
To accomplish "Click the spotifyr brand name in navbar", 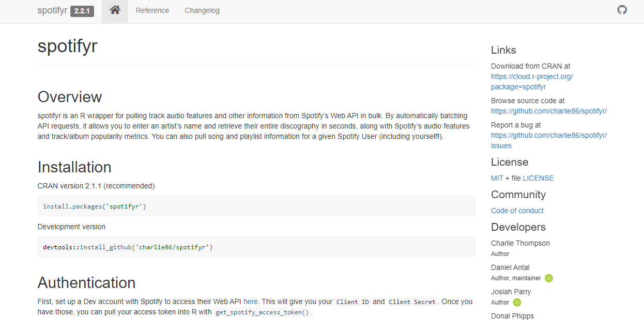I will (x=52, y=10).
